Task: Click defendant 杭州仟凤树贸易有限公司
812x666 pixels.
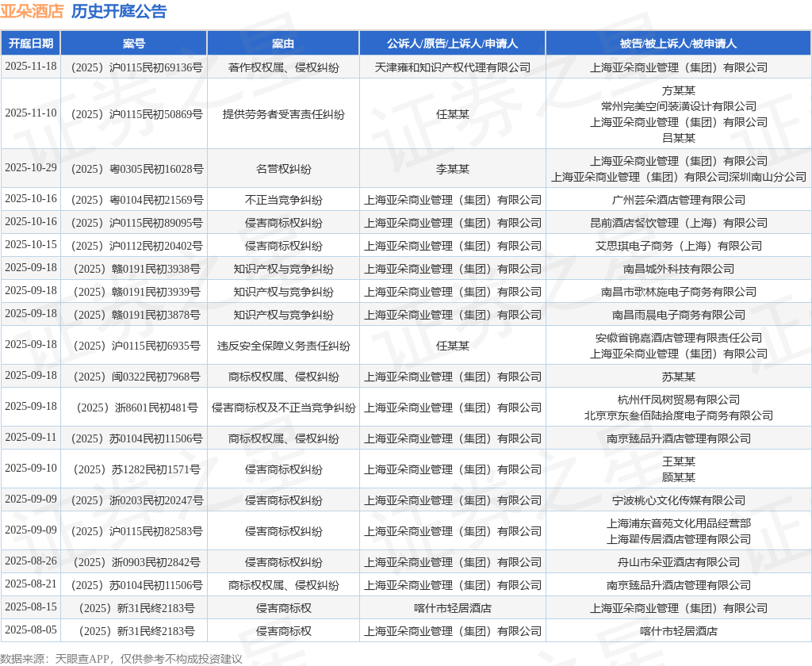Action: (679, 400)
